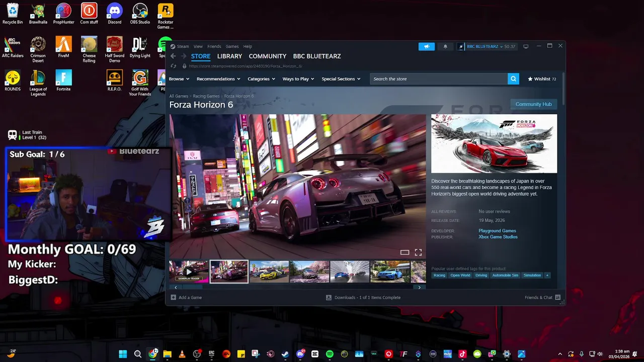Image resolution: width=644 pixels, height=362 pixels.
Task: Switch to the COMMUNITY tab
Action: coord(268,56)
